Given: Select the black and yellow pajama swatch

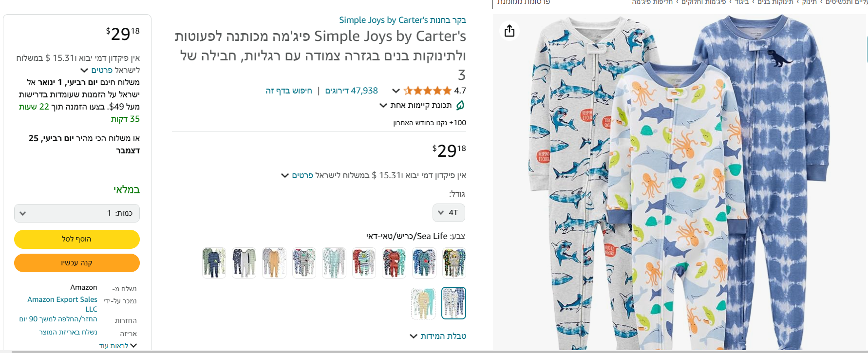Looking at the screenshot, I should (x=454, y=263).
